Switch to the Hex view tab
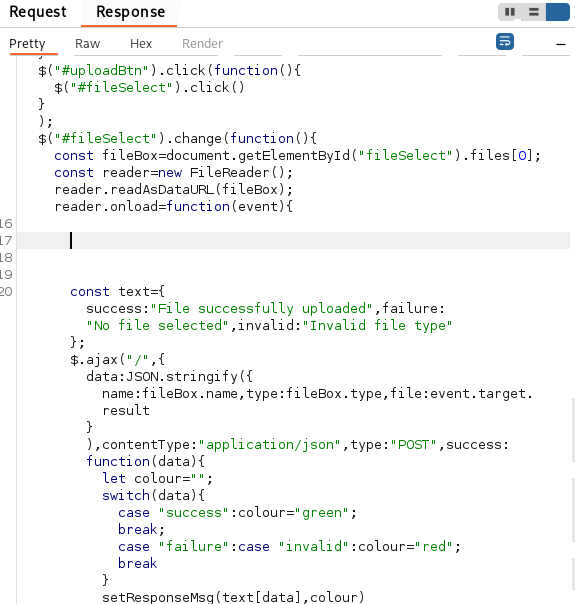This screenshot has height=604, width=575. click(x=141, y=44)
